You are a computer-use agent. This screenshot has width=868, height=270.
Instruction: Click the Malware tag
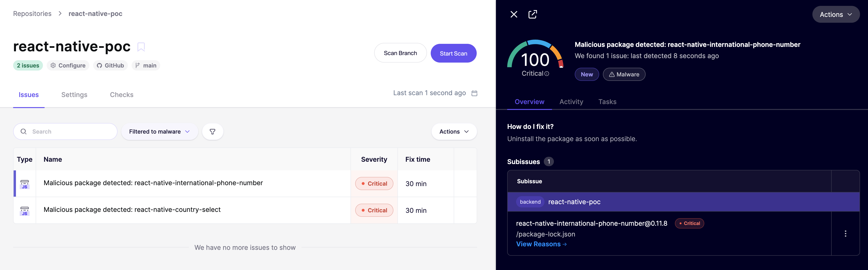[x=624, y=74]
